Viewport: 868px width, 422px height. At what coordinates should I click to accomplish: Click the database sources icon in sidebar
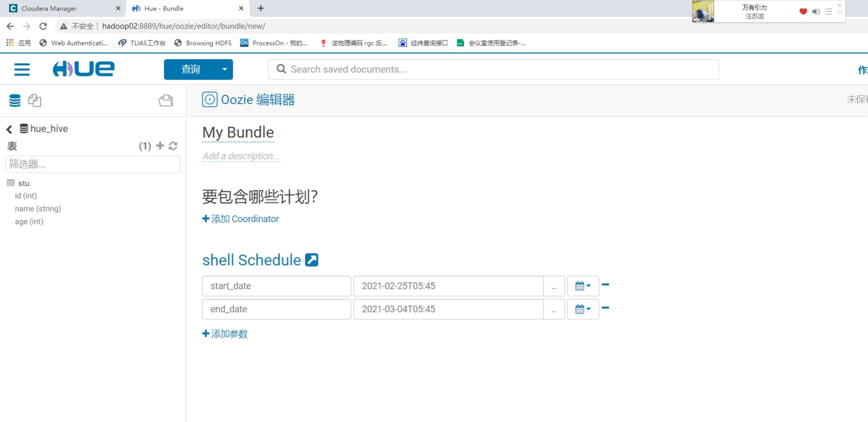[15, 100]
